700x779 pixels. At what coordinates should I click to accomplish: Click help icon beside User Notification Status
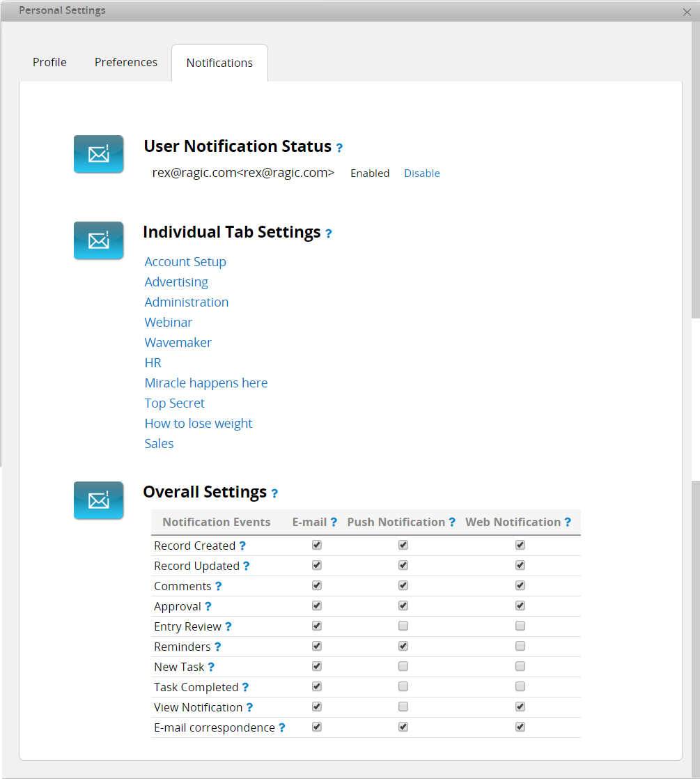coord(339,148)
